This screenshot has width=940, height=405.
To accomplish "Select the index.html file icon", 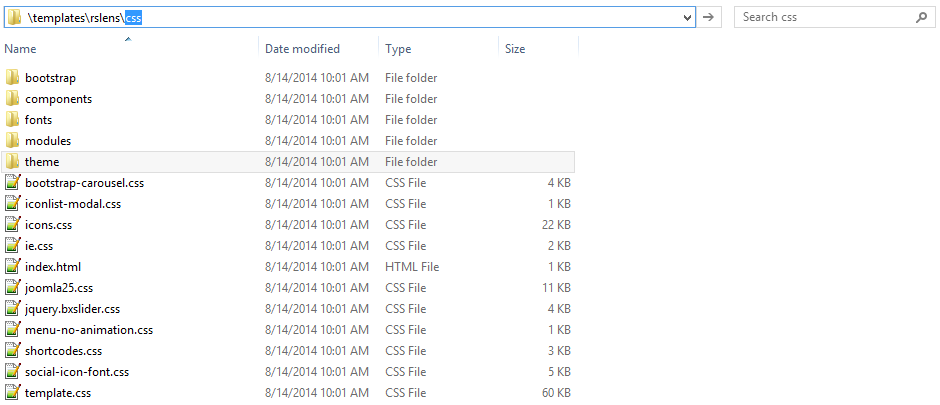I will point(13,267).
